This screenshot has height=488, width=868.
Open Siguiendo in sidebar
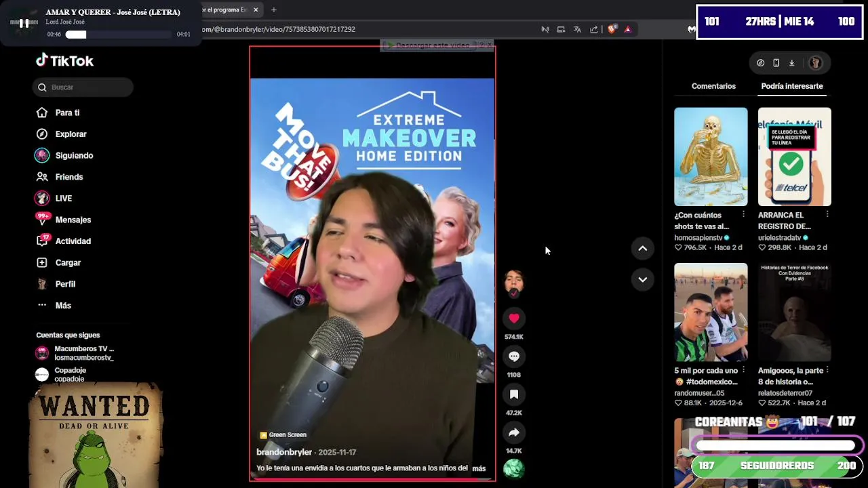click(x=74, y=155)
